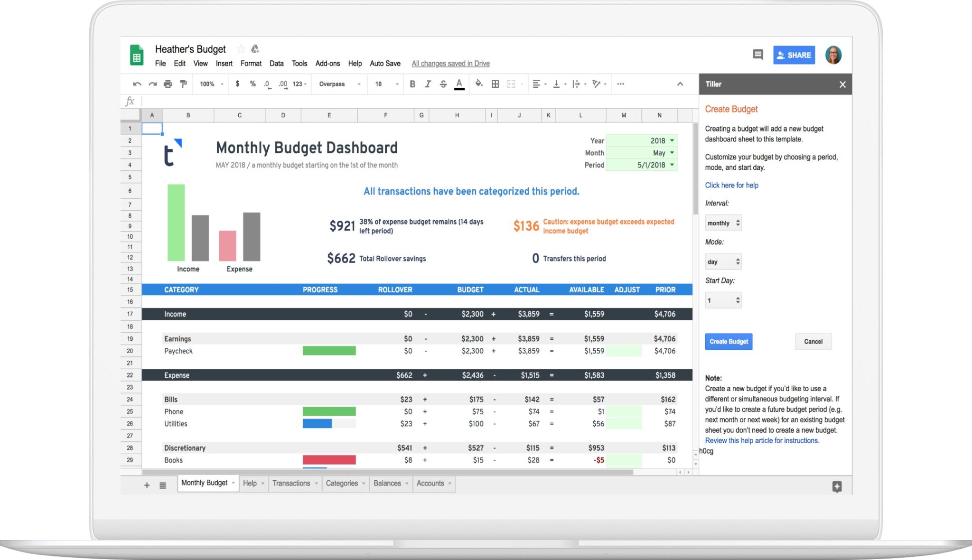Click the Redo icon in the toolbar
The image size is (972, 560).
(153, 84)
